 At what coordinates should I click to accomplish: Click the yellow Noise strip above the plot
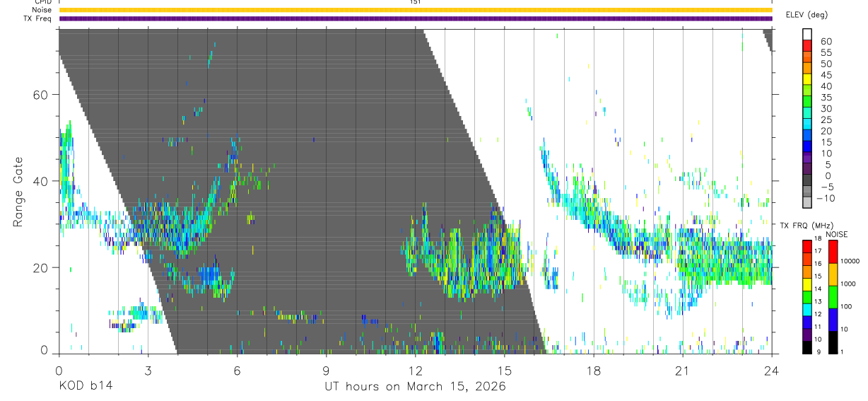click(x=415, y=10)
